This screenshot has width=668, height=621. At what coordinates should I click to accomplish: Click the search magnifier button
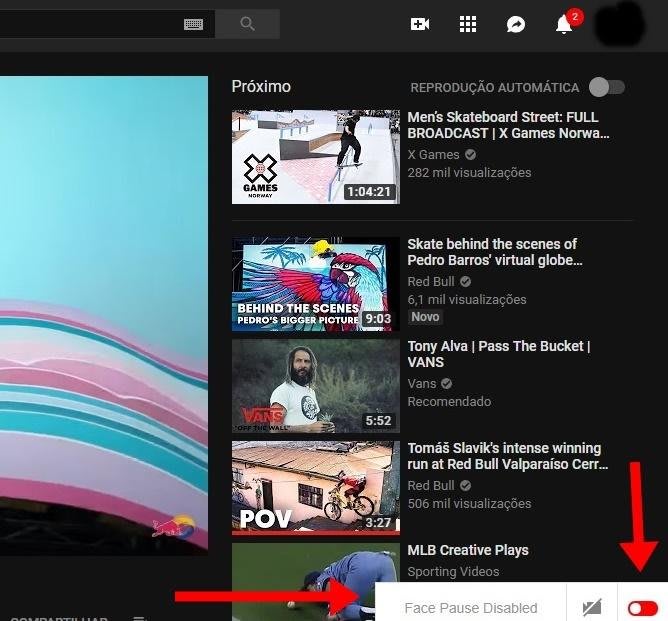click(x=248, y=24)
